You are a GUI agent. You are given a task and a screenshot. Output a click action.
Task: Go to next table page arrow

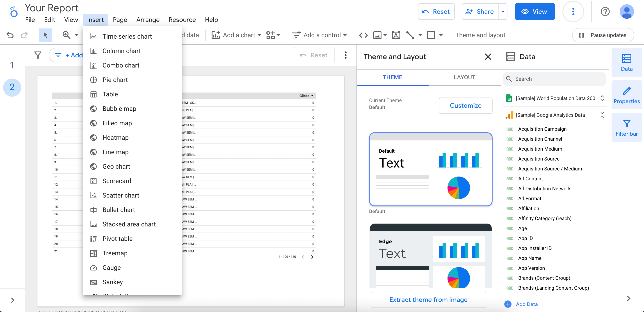[312, 257]
